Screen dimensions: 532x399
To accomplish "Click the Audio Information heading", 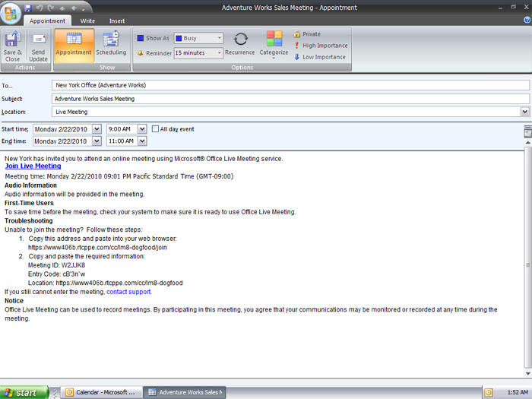I will point(30,185).
